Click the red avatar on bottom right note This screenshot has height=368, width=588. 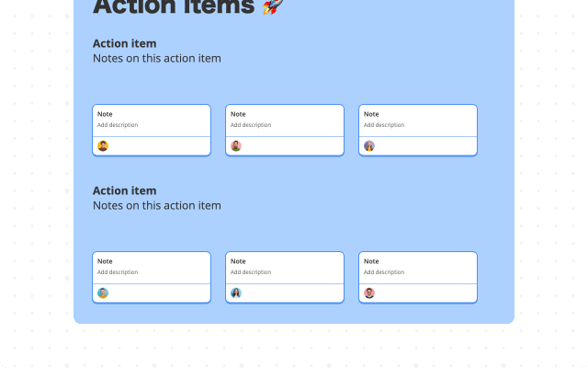click(x=369, y=293)
